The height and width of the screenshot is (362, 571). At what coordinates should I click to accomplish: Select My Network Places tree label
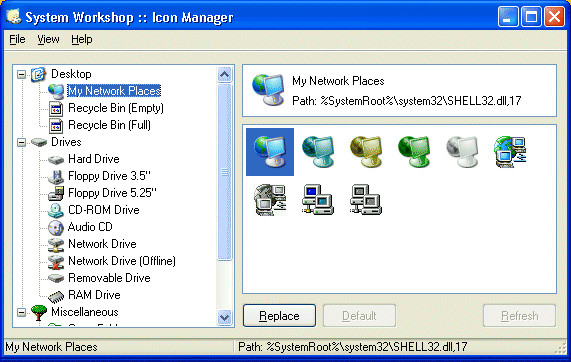tap(114, 91)
